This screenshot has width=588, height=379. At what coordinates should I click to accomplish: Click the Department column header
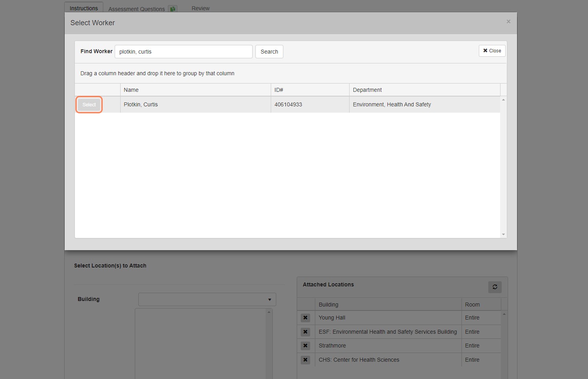(425, 90)
